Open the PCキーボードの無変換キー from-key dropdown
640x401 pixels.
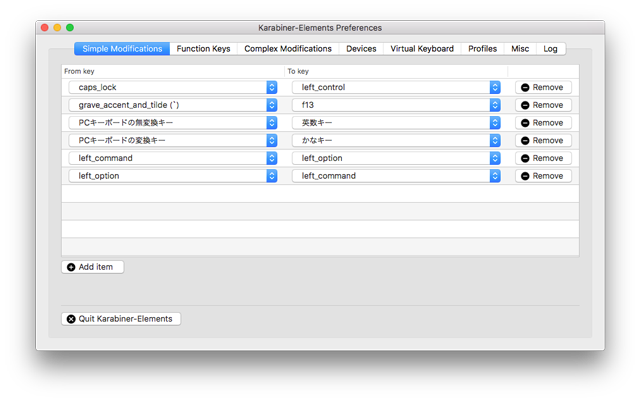(173, 123)
